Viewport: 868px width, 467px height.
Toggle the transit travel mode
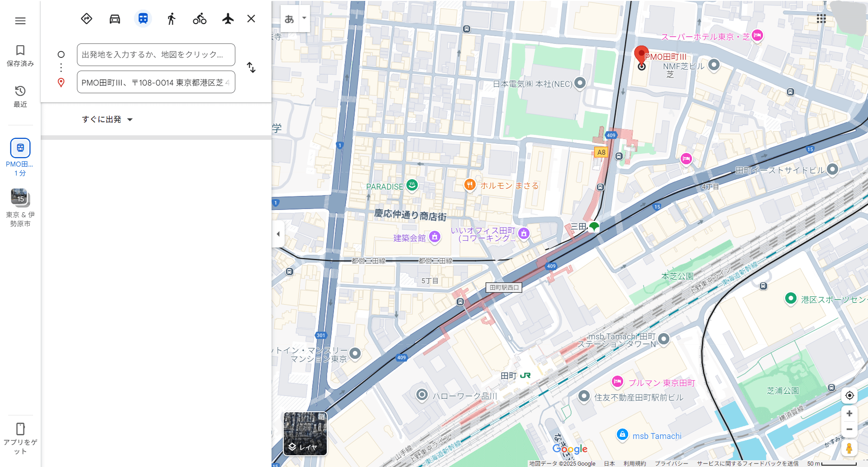pos(143,19)
